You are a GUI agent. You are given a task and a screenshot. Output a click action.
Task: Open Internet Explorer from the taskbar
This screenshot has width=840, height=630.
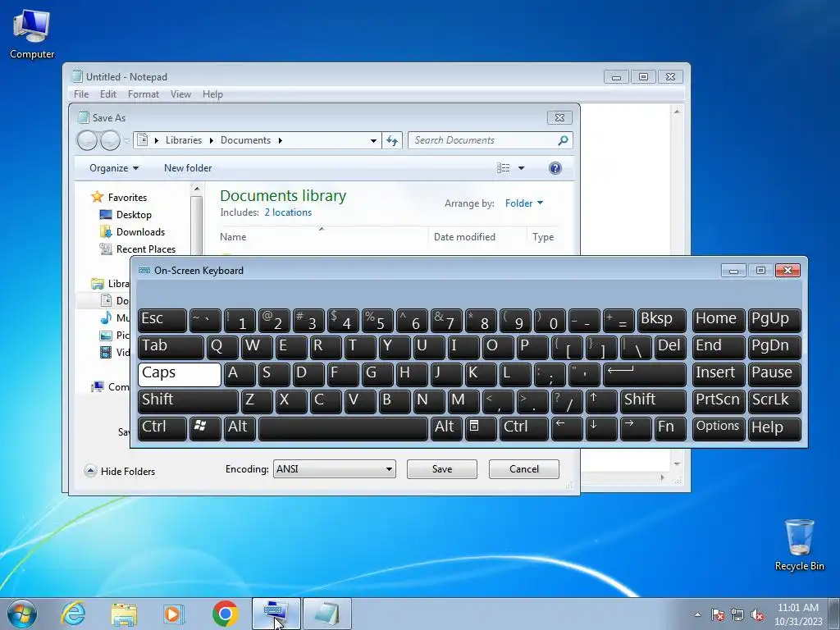click(x=73, y=614)
